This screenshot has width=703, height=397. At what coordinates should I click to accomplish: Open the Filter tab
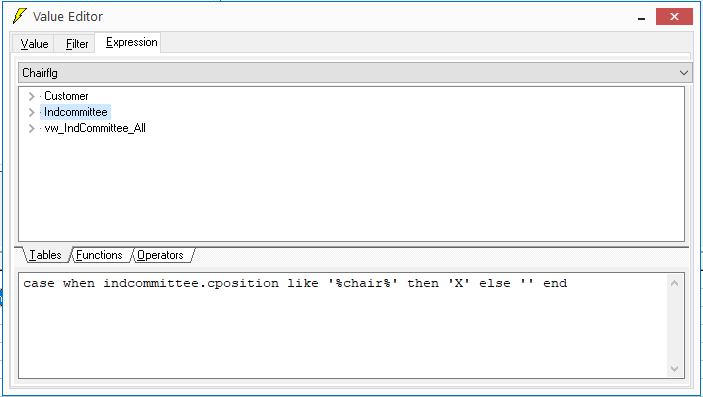tap(77, 44)
